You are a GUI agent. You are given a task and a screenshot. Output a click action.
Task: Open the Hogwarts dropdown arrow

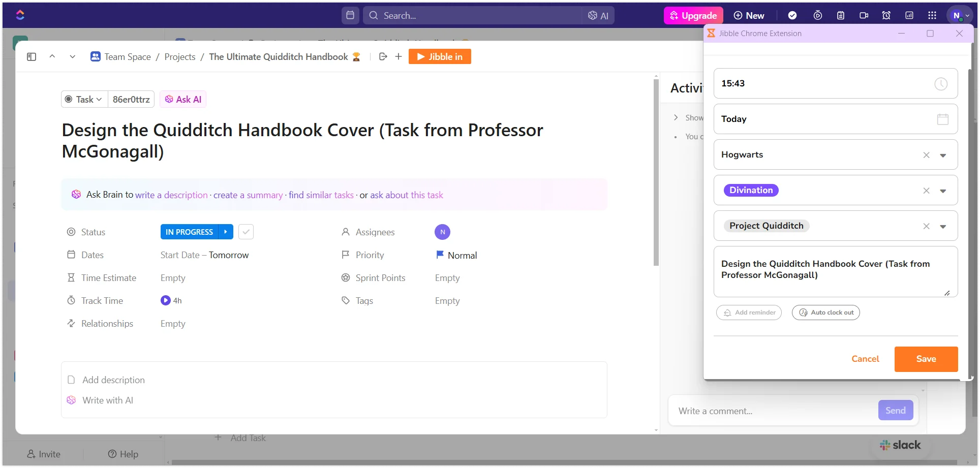(943, 155)
